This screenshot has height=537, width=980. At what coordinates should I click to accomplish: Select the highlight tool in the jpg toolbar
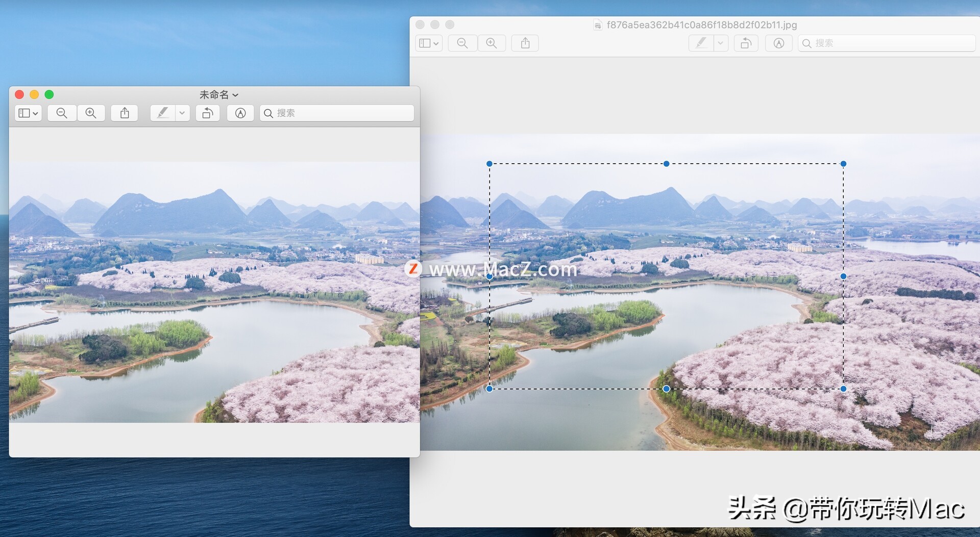click(701, 43)
